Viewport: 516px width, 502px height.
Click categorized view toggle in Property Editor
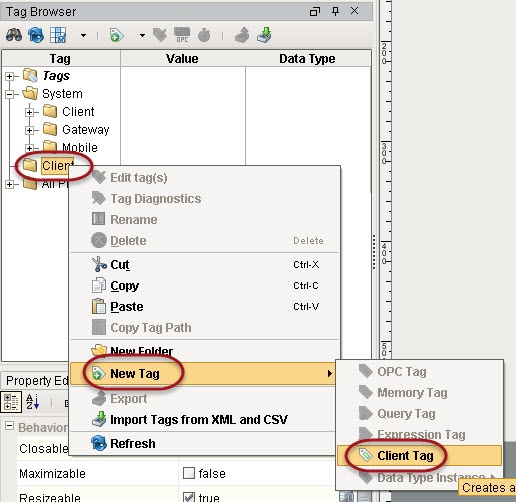tap(11, 402)
